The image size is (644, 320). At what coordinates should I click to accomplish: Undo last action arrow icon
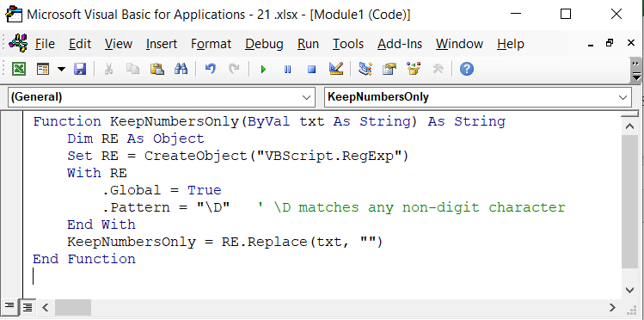(211, 69)
